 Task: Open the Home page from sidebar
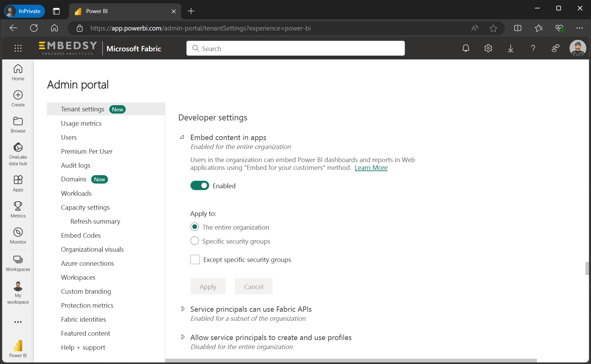coord(18,72)
